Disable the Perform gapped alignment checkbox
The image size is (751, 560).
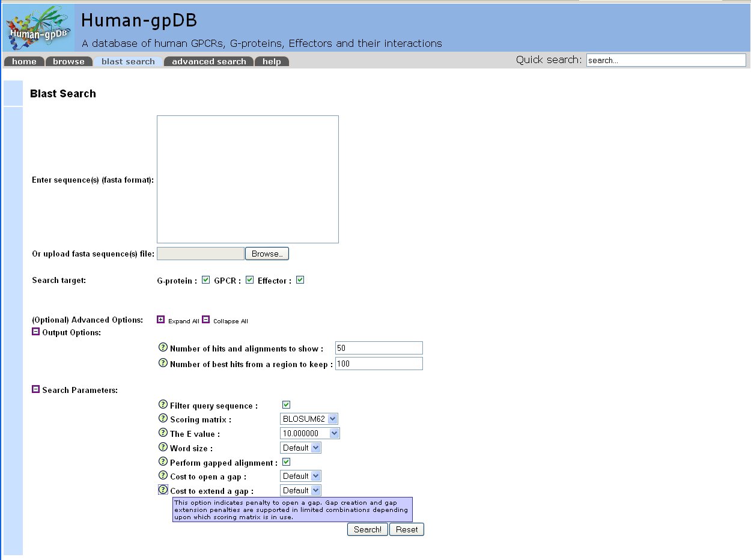(x=287, y=462)
